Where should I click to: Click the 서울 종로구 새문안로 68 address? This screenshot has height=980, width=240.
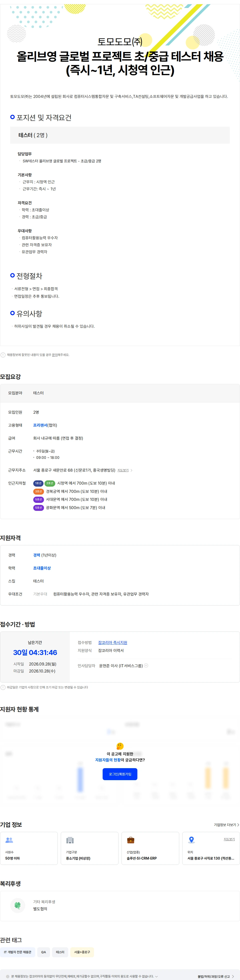click(74, 470)
